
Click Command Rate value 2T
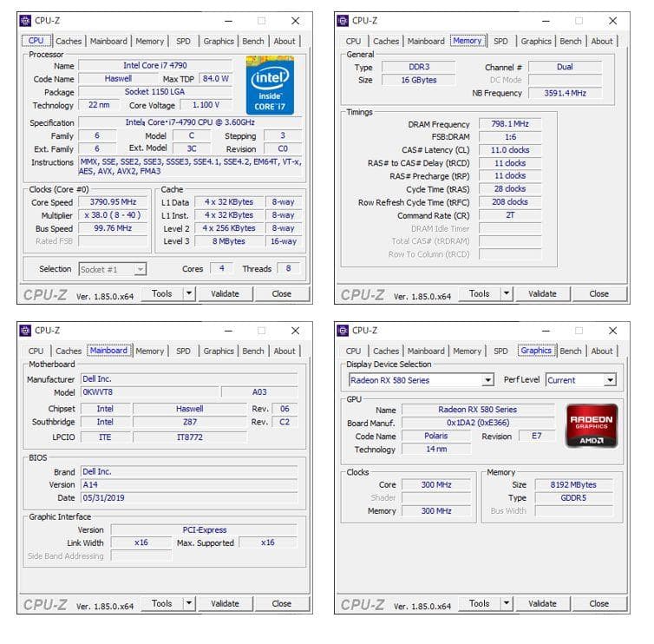(x=510, y=215)
